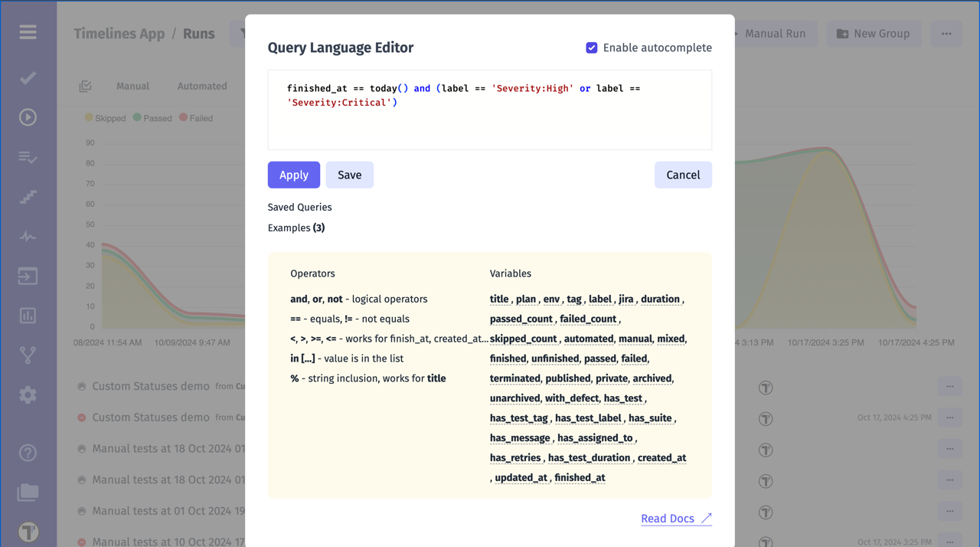Open Tests via the checkmark sidebar icon

point(28,78)
